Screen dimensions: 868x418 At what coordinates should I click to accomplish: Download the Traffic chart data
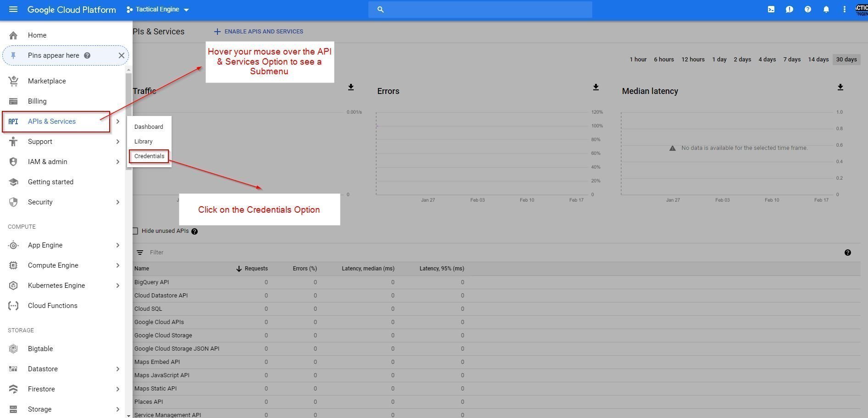(351, 87)
